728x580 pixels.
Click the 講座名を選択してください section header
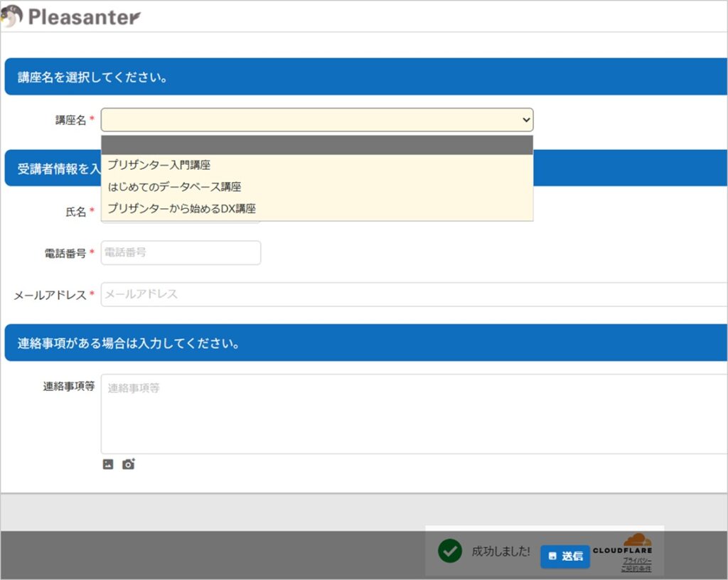pos(93,77)
